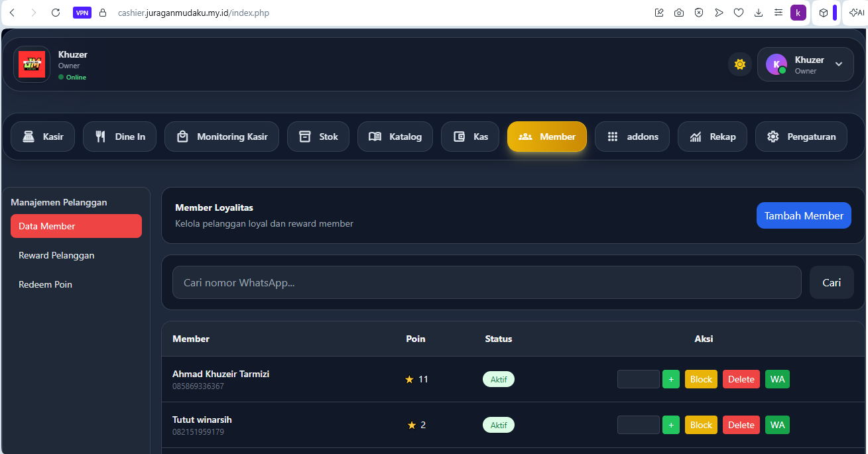Click the purple K avatar in header
Screen dimensions: 868x454
pos(776,64)
